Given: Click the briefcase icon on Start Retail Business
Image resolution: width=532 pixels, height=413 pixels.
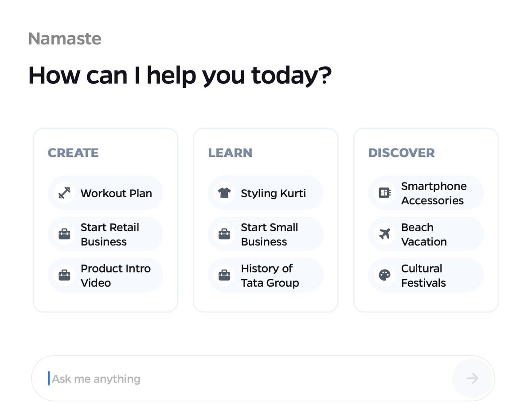Looking at the screenshot, I should [x=64, y=234].
